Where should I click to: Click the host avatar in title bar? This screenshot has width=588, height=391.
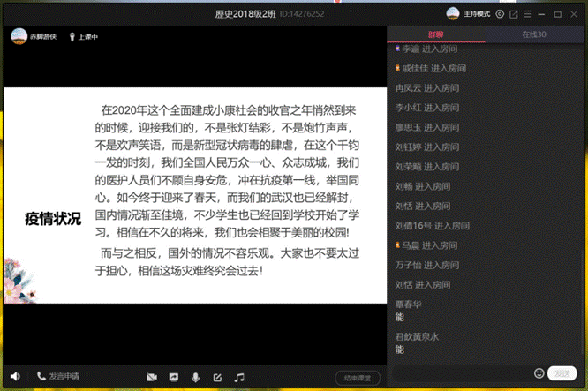pyautogui.click(x=453, y=13)
